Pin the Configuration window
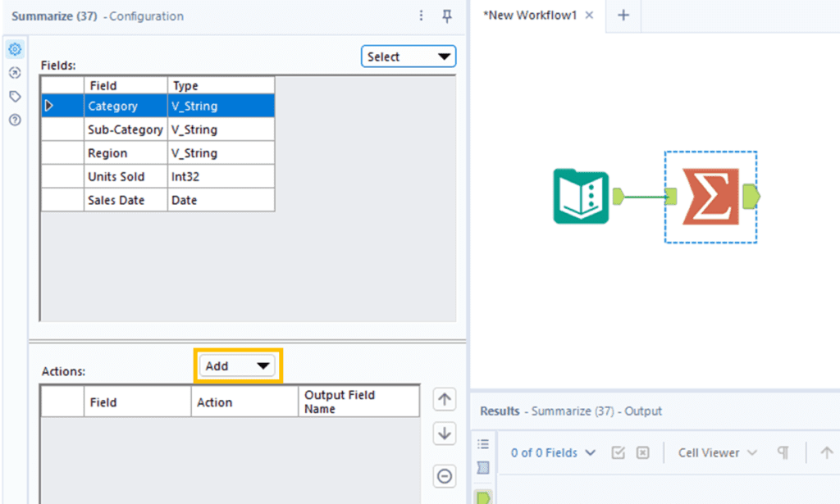Screen dimensions: 840x504 coord(447,16)
